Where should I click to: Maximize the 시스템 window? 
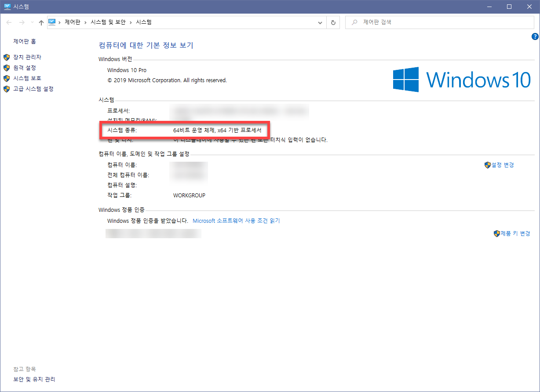tap(509, 7)
